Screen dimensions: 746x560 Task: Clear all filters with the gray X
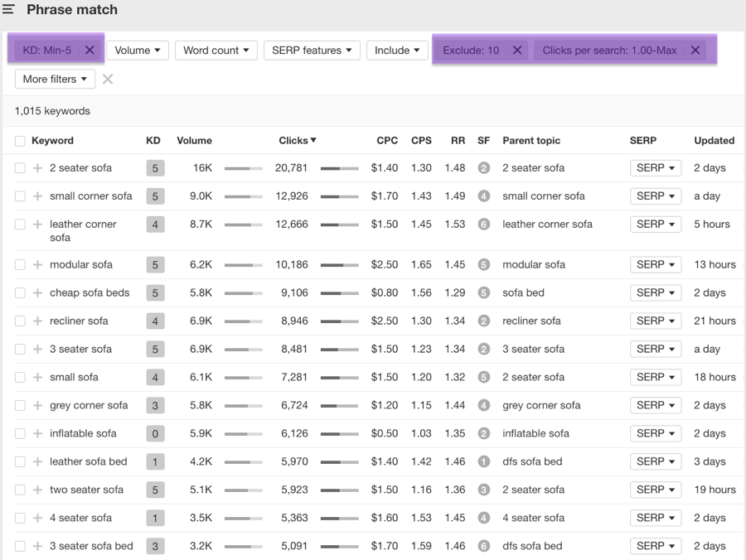pos(108,80)
